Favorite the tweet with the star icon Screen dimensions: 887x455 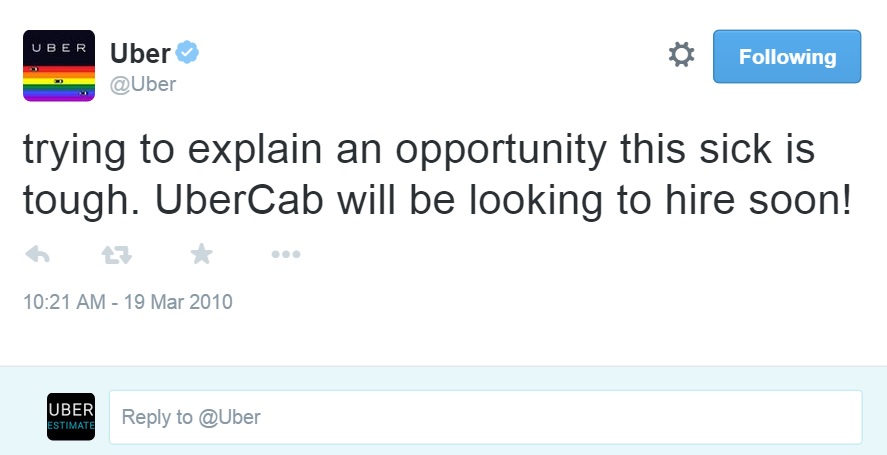coord(201,256)
